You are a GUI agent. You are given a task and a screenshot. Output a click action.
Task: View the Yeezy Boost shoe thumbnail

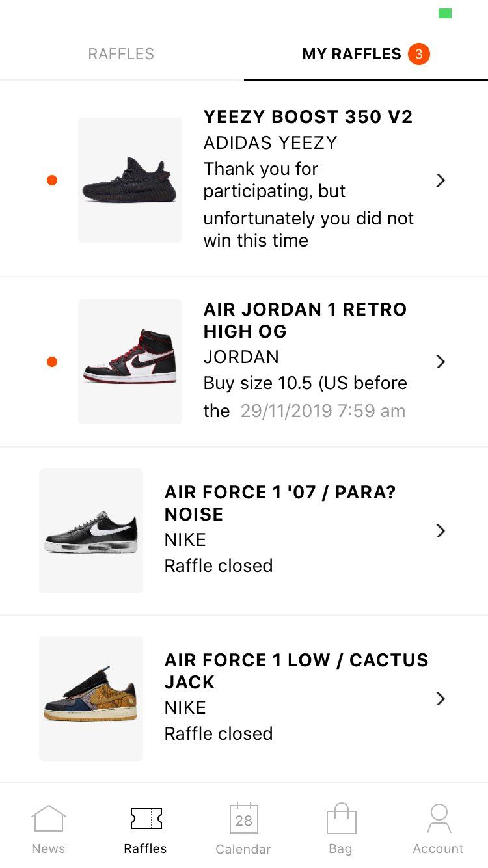pos(130,180)
